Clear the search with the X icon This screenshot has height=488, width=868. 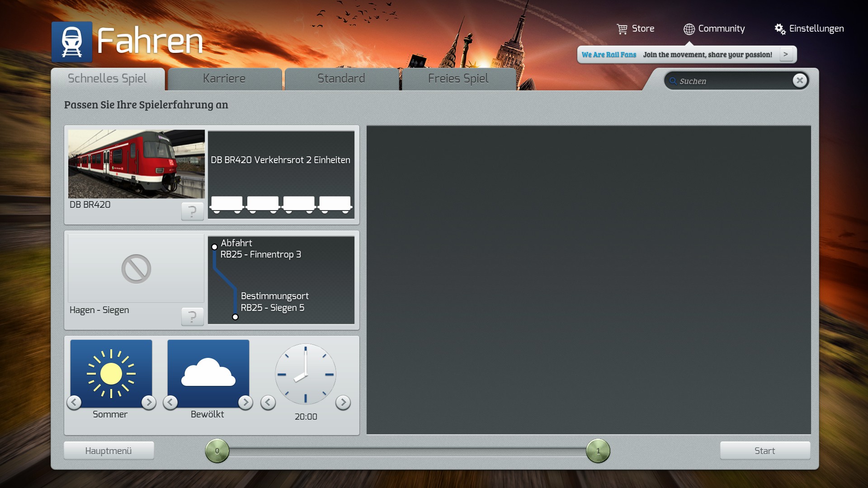pyautogui.click(x=799, y=80)
